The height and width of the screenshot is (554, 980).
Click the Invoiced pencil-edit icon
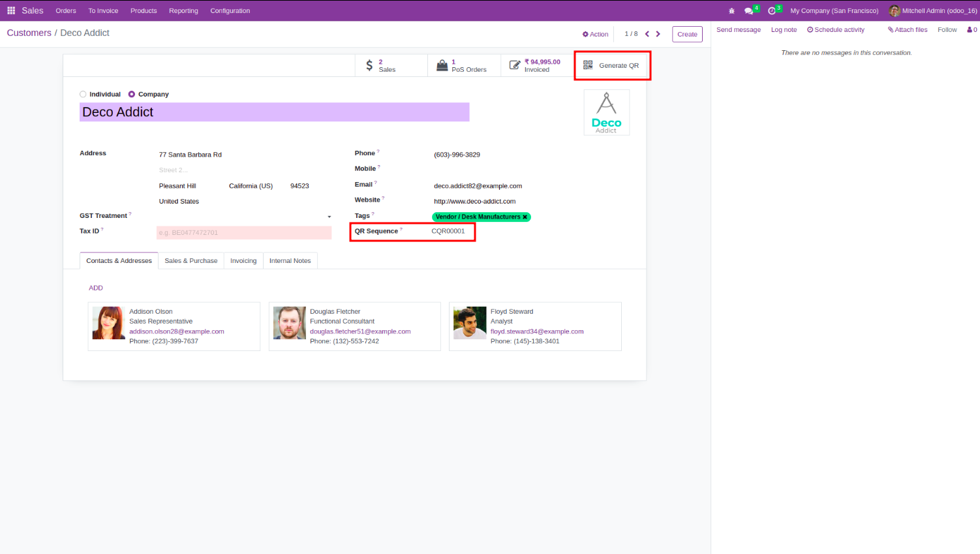(x=515, y=65)
